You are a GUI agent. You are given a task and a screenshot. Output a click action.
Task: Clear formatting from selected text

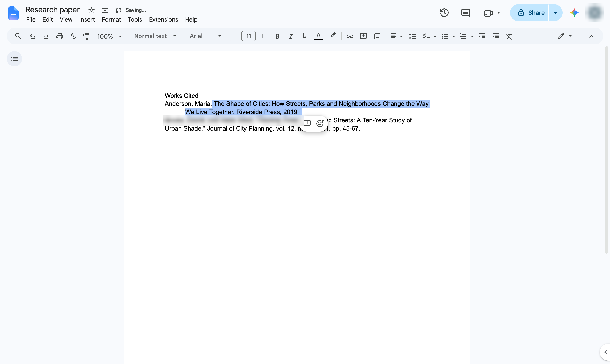coord(509,36)
